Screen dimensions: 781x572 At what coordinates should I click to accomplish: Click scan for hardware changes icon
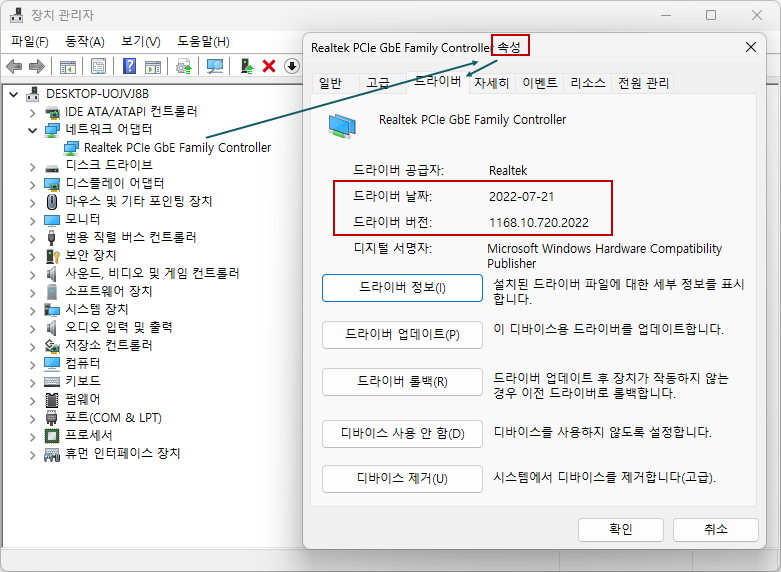tap(215, 66)
